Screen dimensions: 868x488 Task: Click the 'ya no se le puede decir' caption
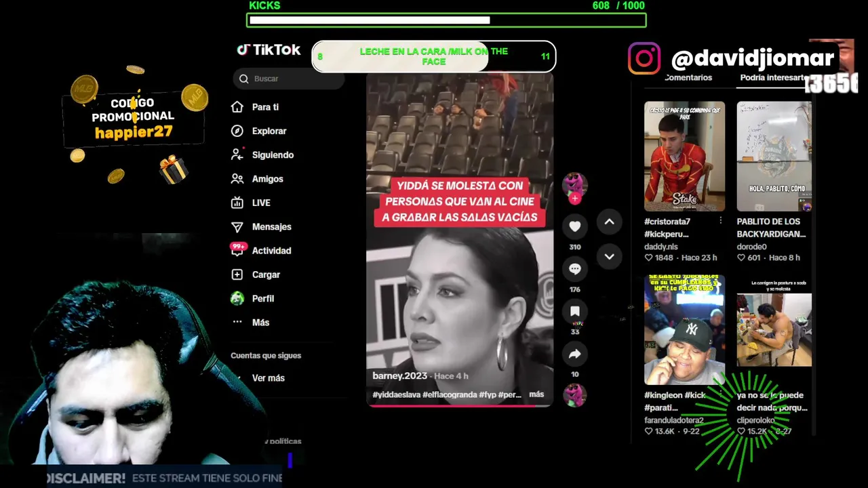772,401
